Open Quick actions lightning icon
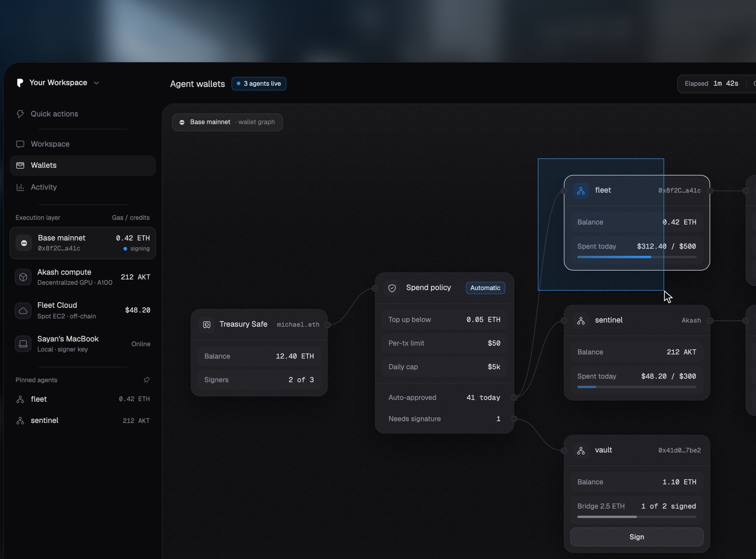 tap(20, 114)
